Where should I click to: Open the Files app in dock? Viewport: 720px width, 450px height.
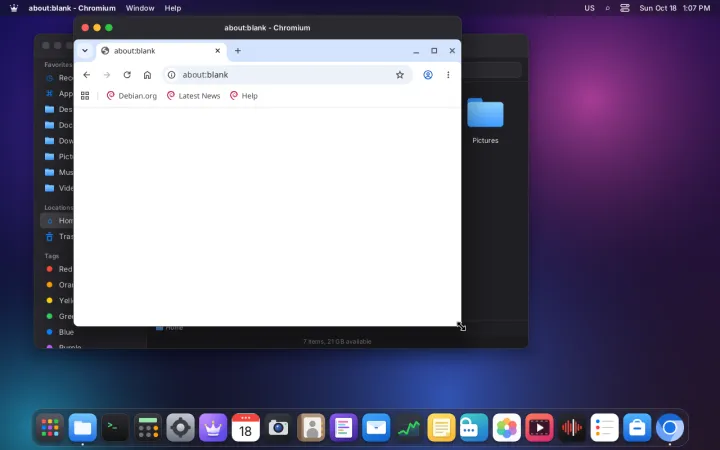tap(83, 428)
